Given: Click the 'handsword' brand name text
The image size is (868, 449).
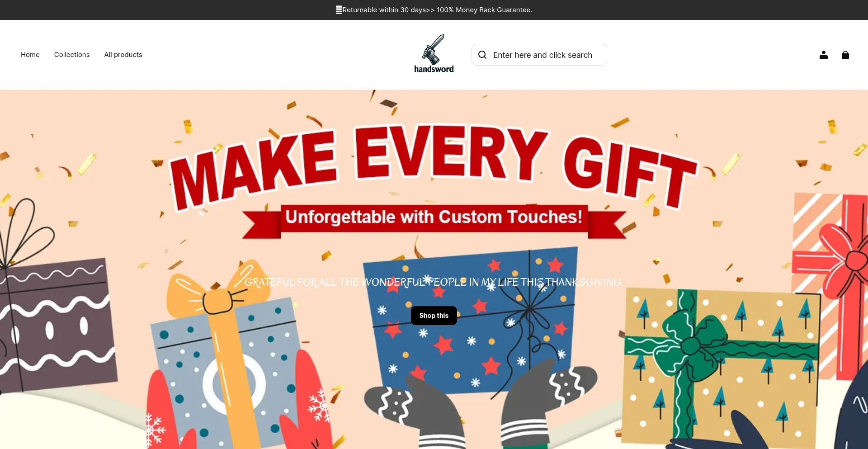Looking at the screenshot, I should (434, 69).
